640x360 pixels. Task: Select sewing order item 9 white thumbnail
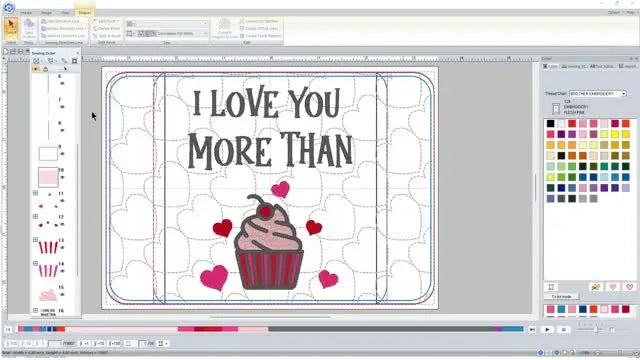[x=48, y=153]
